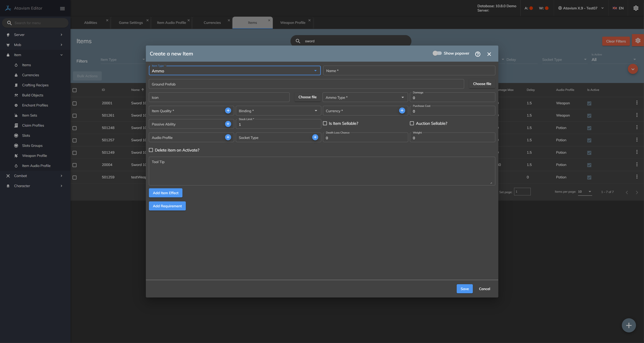Open the help question mark icon
The image size is (644, 343).
[x=478, y=54]
